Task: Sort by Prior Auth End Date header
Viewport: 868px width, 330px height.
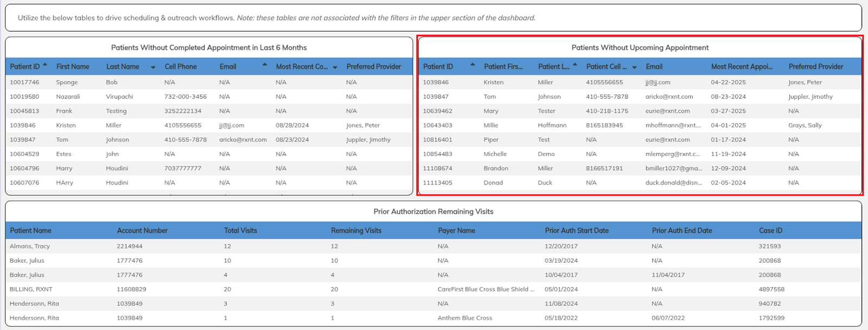Action: [x=682, y=231]
